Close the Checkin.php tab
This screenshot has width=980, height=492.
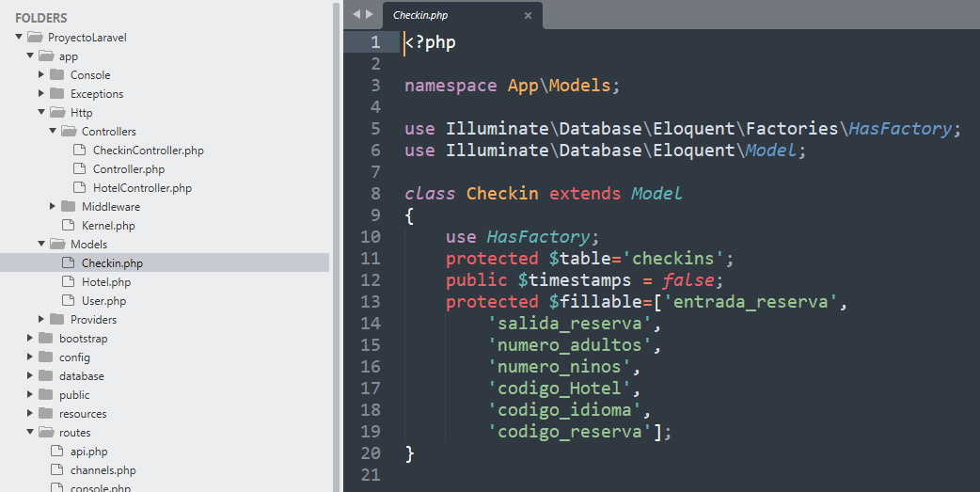(528, 15)
